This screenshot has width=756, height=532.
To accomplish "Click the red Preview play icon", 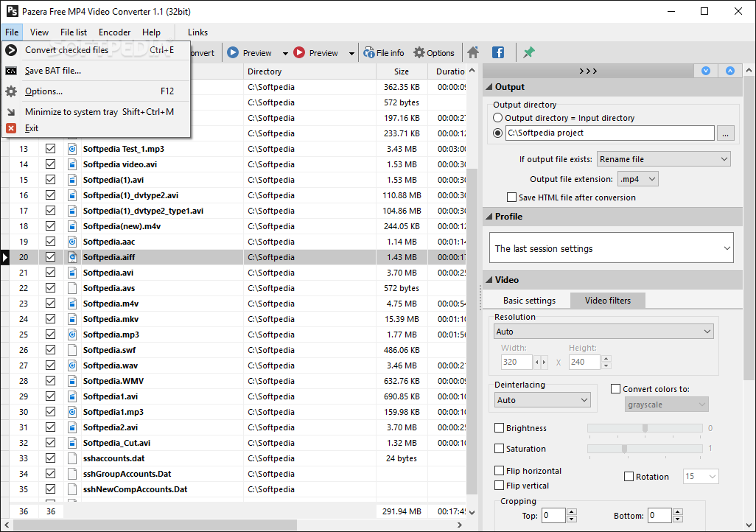I will [299, 52].
